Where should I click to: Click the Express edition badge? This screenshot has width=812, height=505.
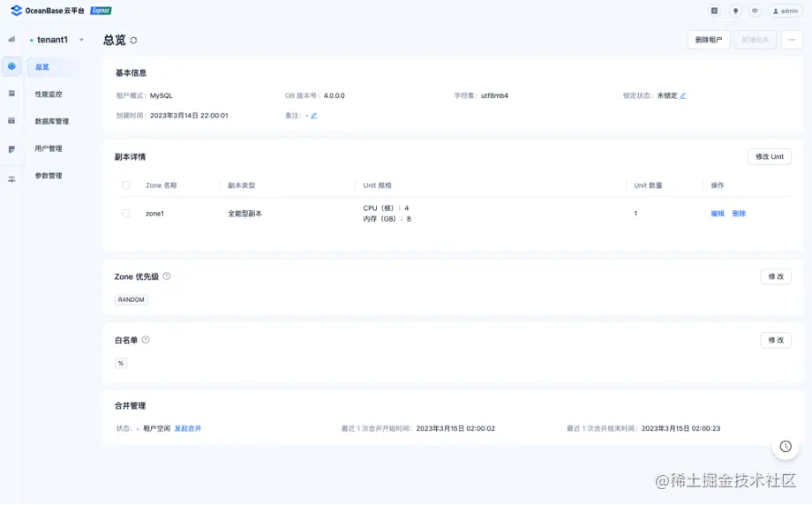coord(101,11)
